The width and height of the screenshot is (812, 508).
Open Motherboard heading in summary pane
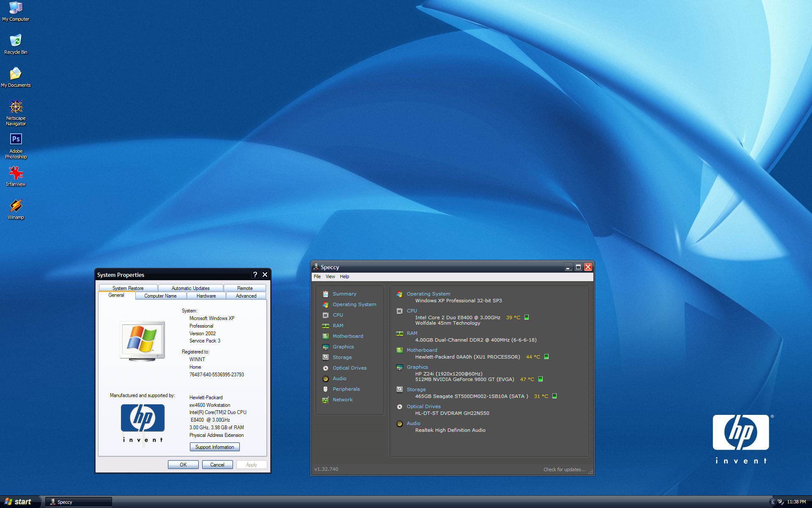tap(422, 350)
